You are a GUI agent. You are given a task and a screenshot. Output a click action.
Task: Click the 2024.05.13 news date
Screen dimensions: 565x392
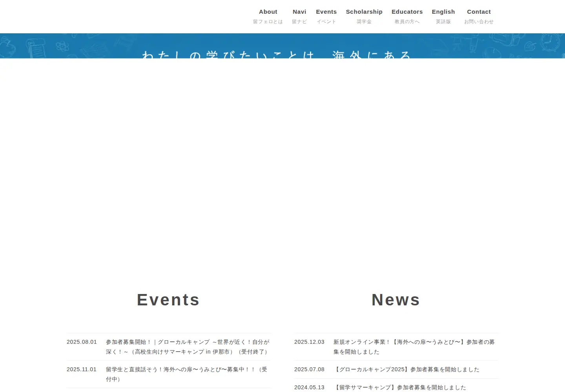coord(309,387)
